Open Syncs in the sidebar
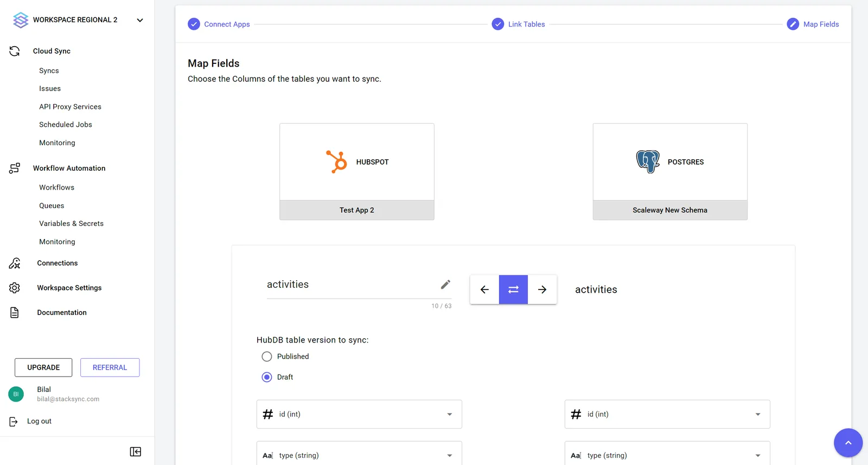The width and height of the screenshot is (868, 465). click(49, 70)
